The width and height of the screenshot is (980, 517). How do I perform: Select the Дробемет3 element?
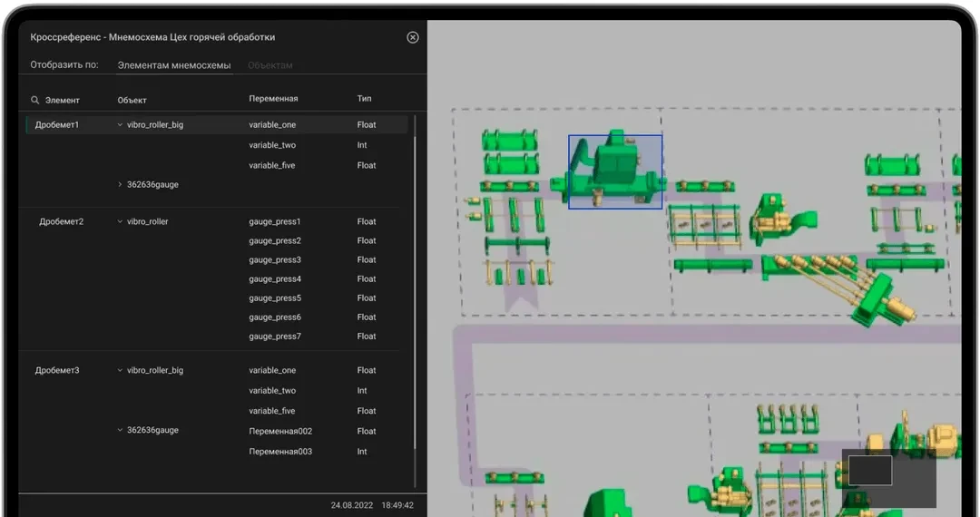(57, 370)
